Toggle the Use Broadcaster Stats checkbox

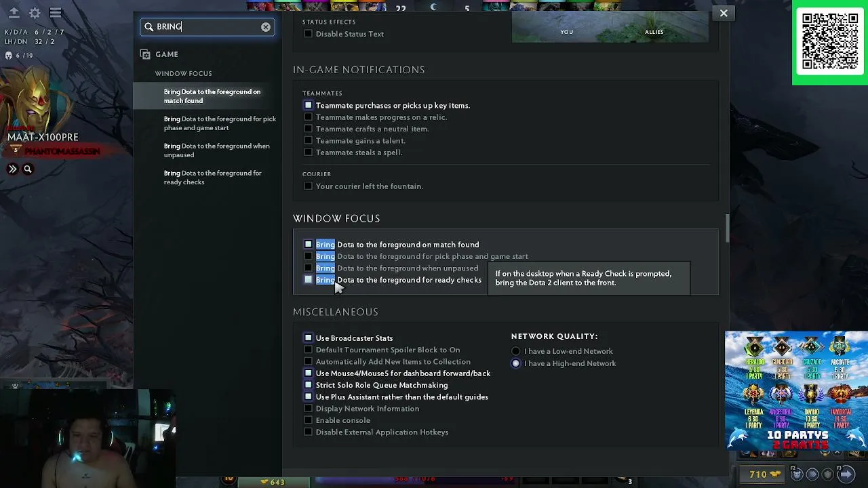(309, 338)
